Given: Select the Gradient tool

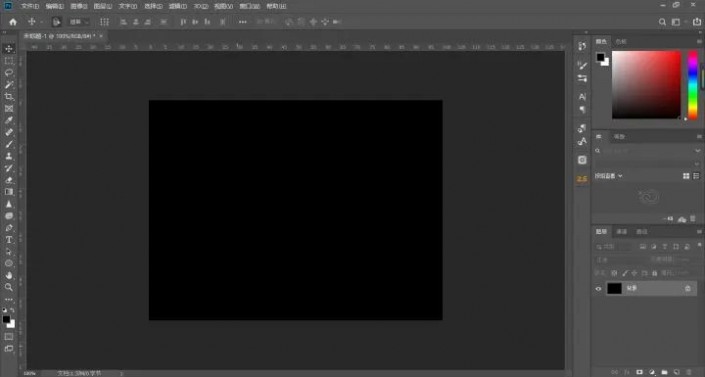Looking at the screenshot, I should 9,192.
